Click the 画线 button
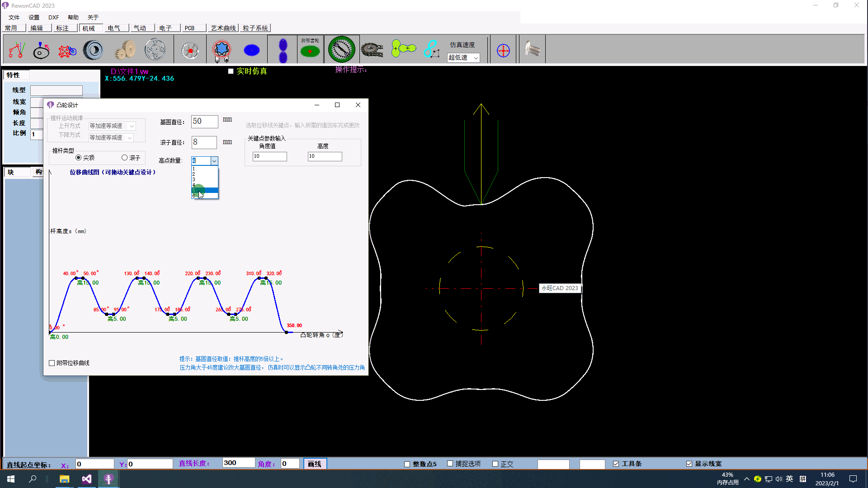 click(x=315, y=464)
